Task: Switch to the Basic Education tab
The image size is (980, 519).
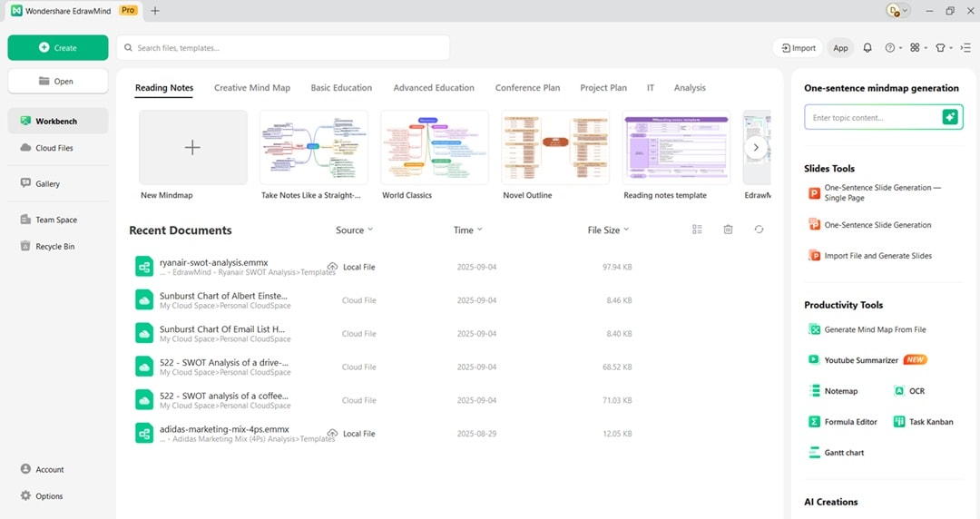Action: pyautogui.click(x=341, y=87)
